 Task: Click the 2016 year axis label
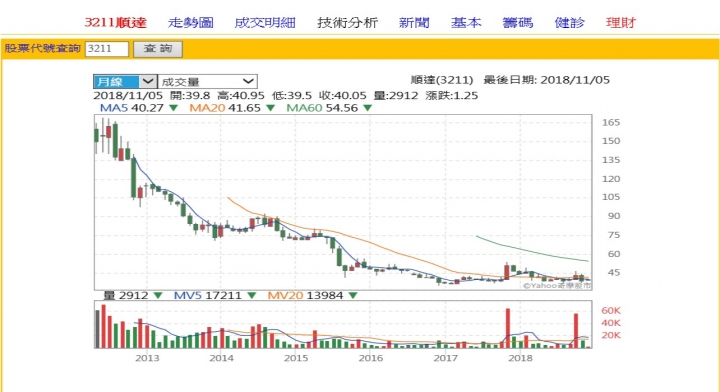click(x=371, y=358)
